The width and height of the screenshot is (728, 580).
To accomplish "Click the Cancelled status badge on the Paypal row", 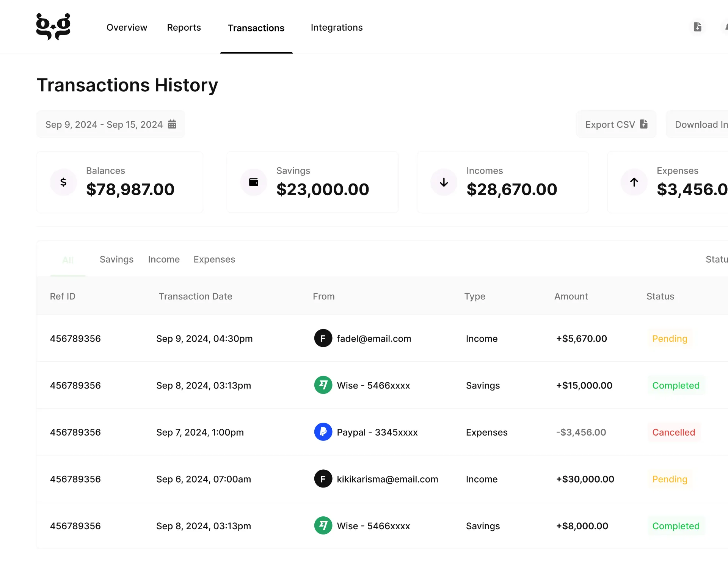I will (673, 432).
